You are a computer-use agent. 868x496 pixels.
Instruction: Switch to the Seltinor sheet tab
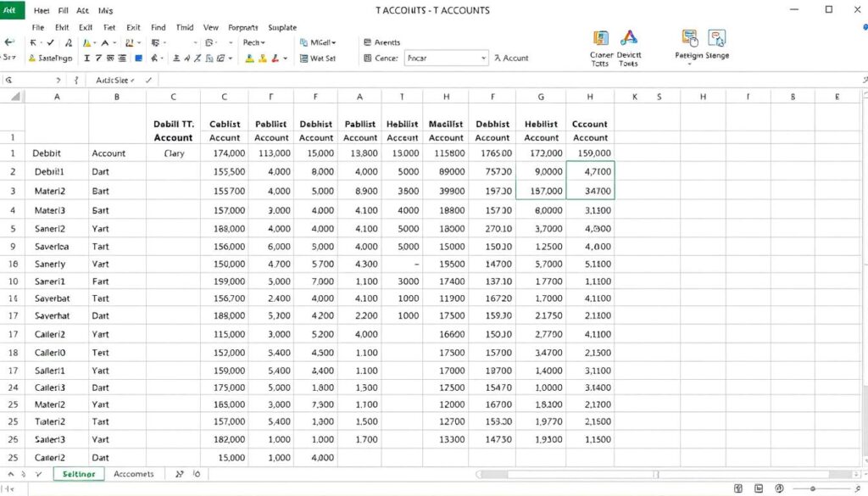coord(79,474)
